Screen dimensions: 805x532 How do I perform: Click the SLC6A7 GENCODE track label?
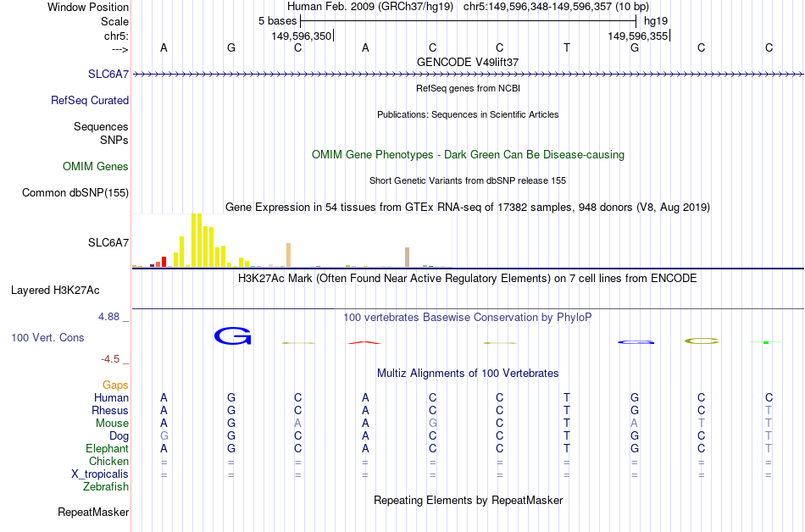point(108,74)
